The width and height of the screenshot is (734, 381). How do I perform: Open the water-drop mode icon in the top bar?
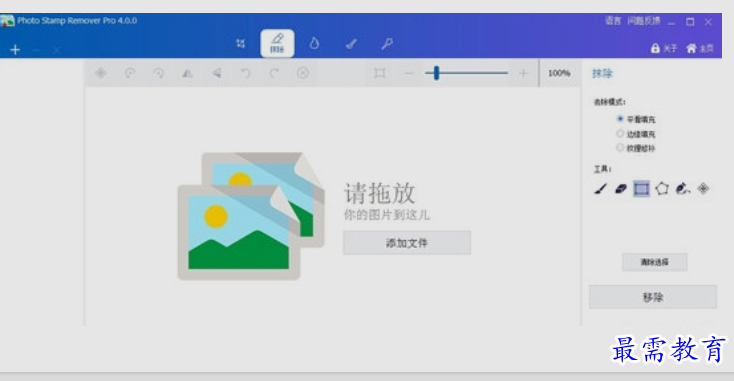(314, 44)
